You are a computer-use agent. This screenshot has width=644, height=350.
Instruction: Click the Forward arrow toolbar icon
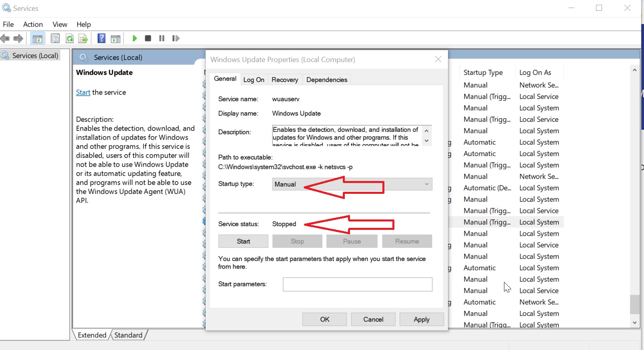18,38
